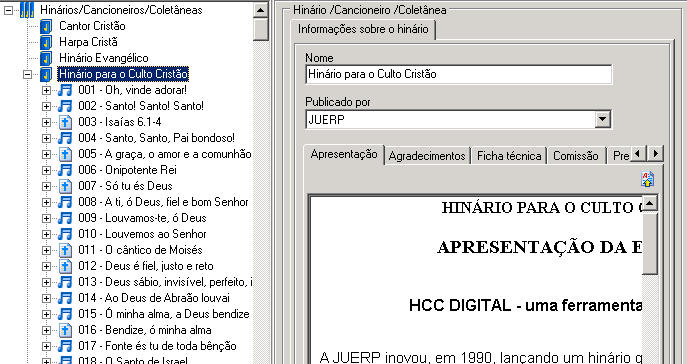Select 015 - Ó minha alma, a Deus bendize
Image resolution: width=687 pixels, height=364 pixels.
click(164, 315)
